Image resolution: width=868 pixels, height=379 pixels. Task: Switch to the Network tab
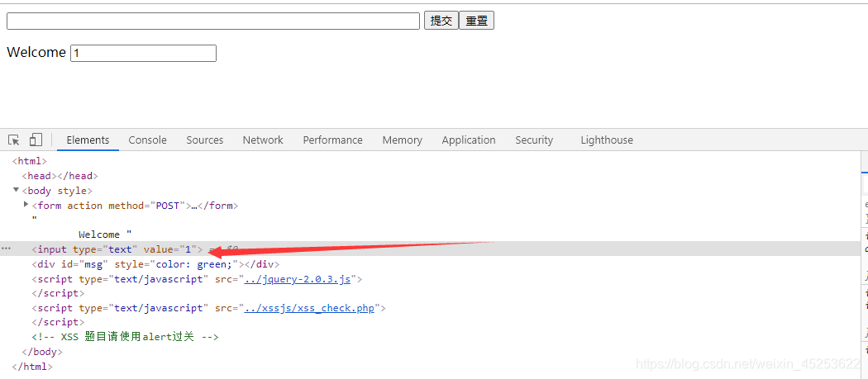(x=263, y=140)
